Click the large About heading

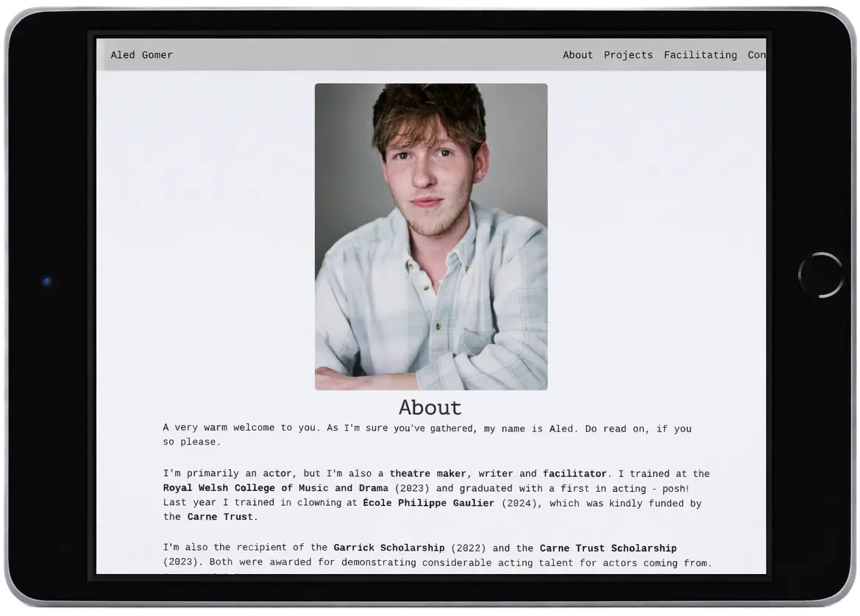pyautogui.click(x=430, y=407)
